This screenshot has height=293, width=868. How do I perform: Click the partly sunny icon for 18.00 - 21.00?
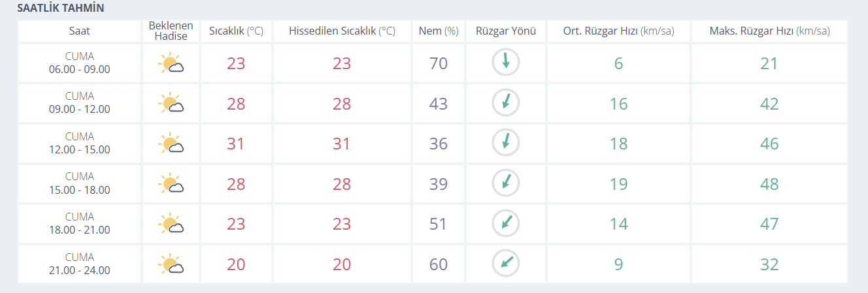point(171,224)
